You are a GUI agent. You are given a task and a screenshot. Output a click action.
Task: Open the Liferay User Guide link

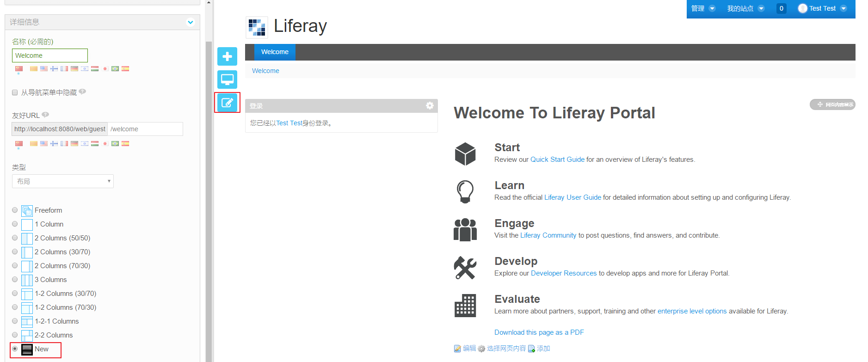coord(573,197)
